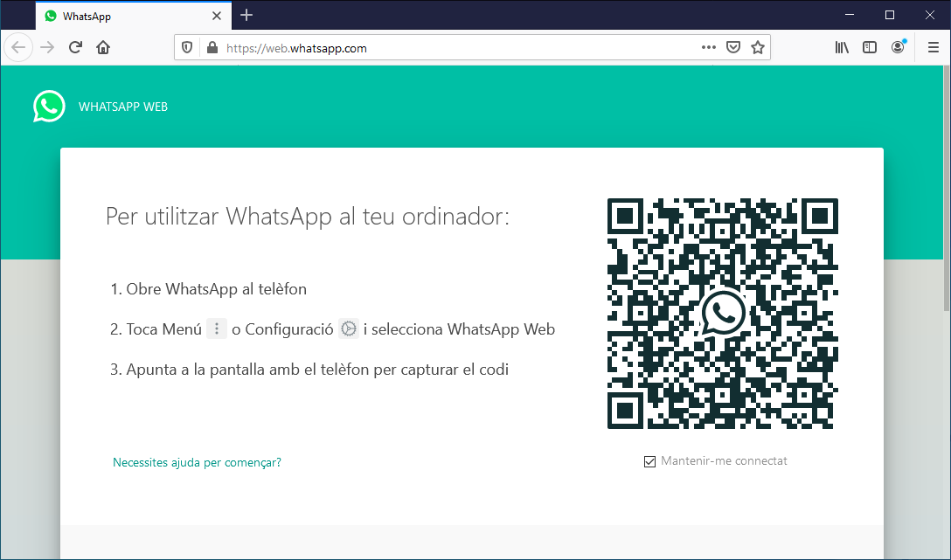Viewport: 951px width, 560px height.
Task: Maximize the Firefox window
Action: (x=890, y=15)
